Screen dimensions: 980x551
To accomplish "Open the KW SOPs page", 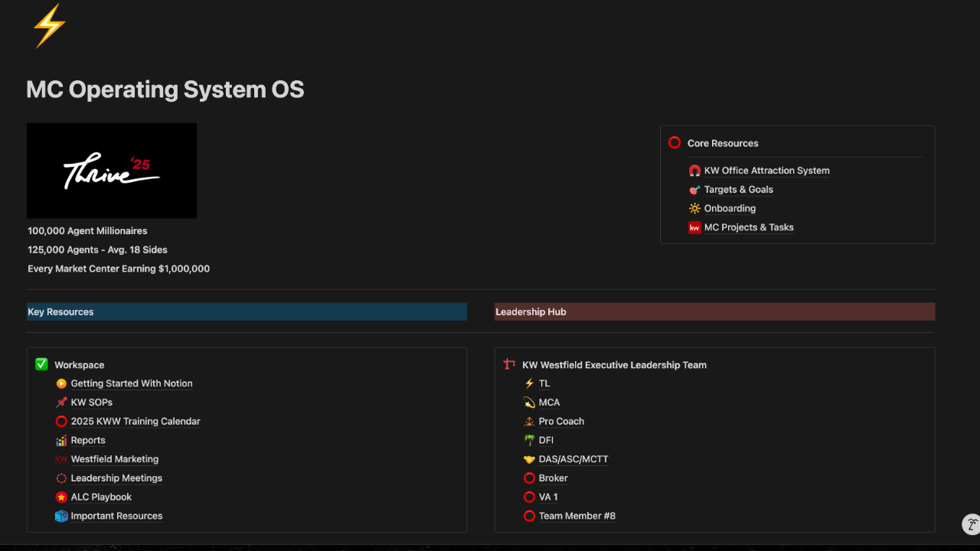I will [92, 403].
